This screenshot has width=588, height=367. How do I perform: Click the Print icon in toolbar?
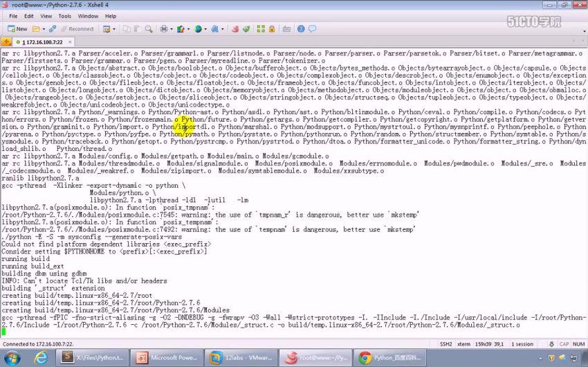(163, 29)
